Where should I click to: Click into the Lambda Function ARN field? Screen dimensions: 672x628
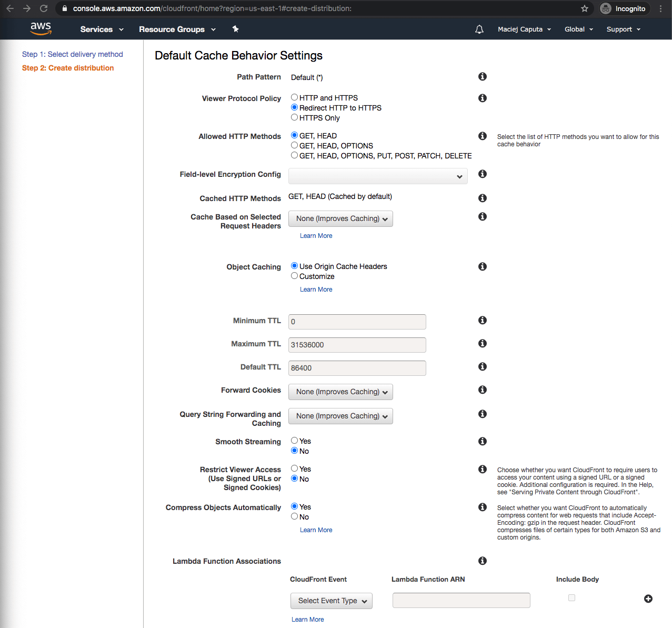(461, 600)
